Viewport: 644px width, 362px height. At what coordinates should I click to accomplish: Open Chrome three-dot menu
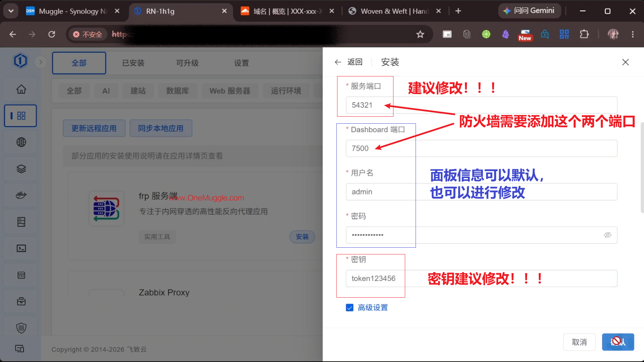click(633, 34)
